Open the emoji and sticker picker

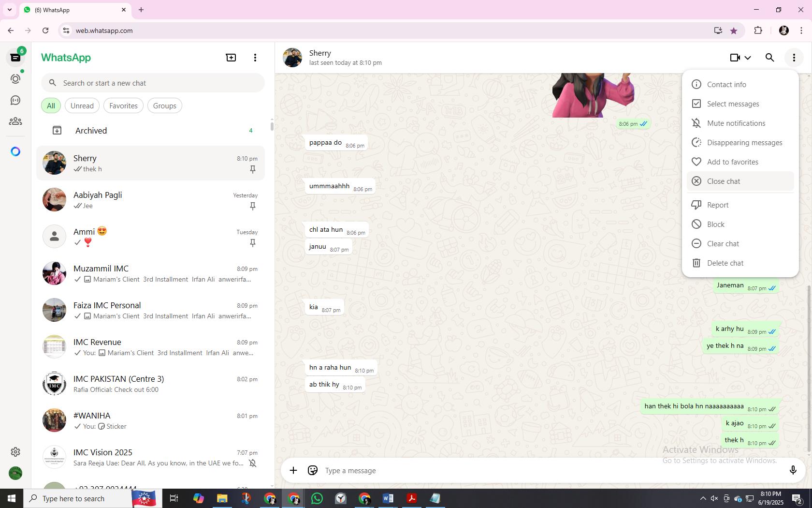tap(313, 470)
